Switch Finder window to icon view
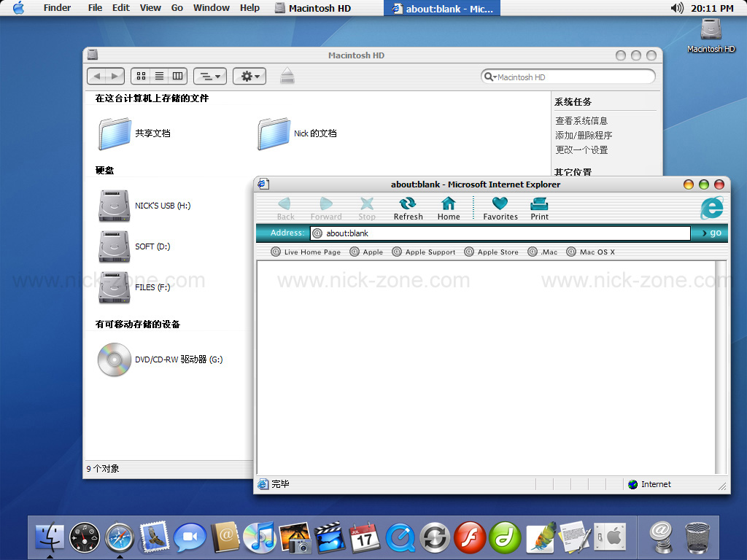The width and height of the screenshot is (747, 560). tap(141, 76)
